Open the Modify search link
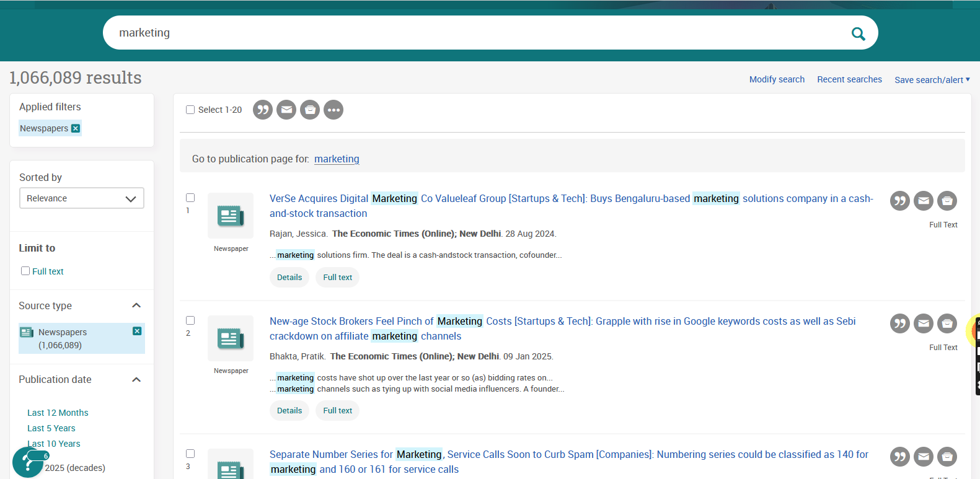 coord(777,79)
